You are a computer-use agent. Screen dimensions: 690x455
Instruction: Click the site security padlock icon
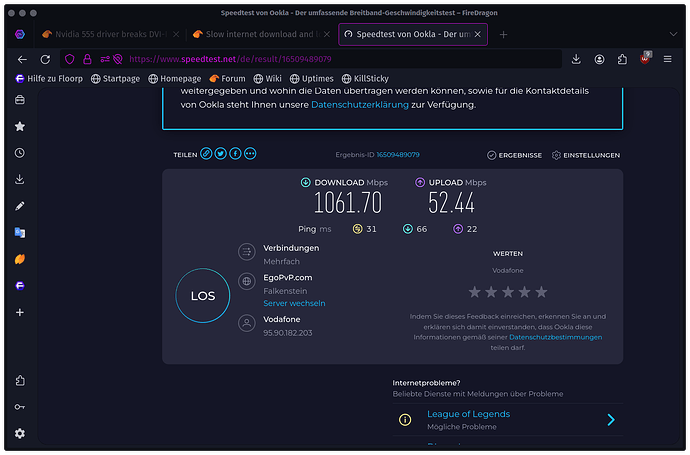[x=87, y=59]
